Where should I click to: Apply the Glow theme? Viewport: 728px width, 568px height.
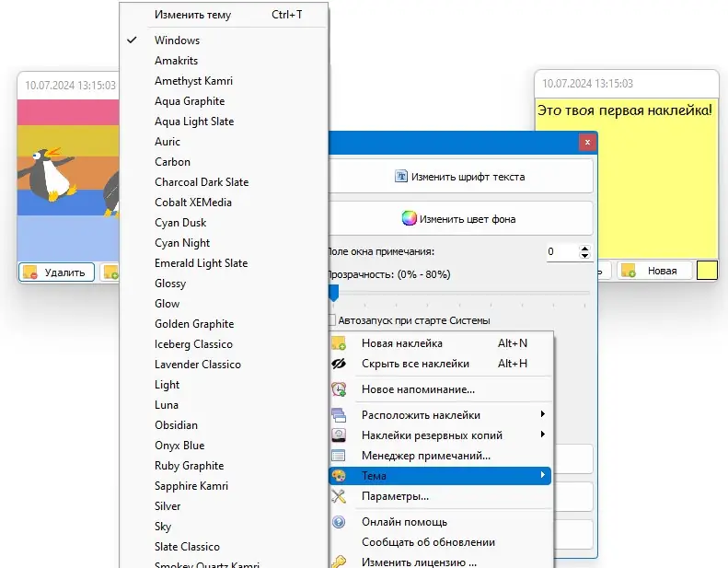point(224,304)
